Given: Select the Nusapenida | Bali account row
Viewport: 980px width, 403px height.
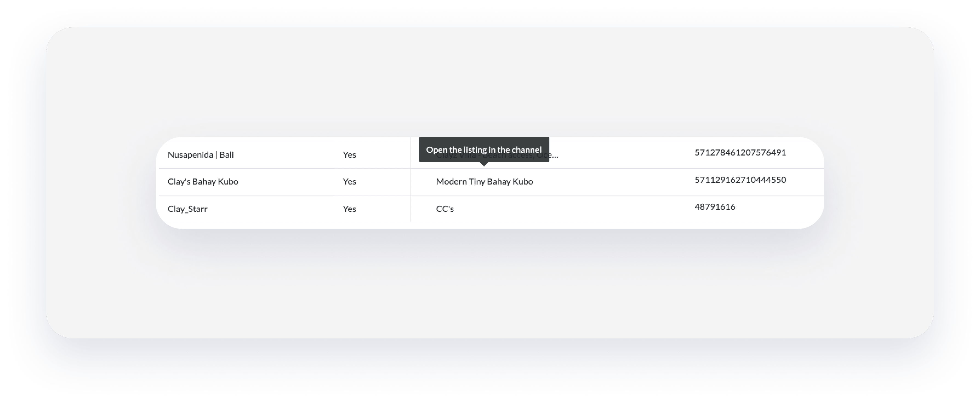Looking at the screenshot, I should click(201, 155).
